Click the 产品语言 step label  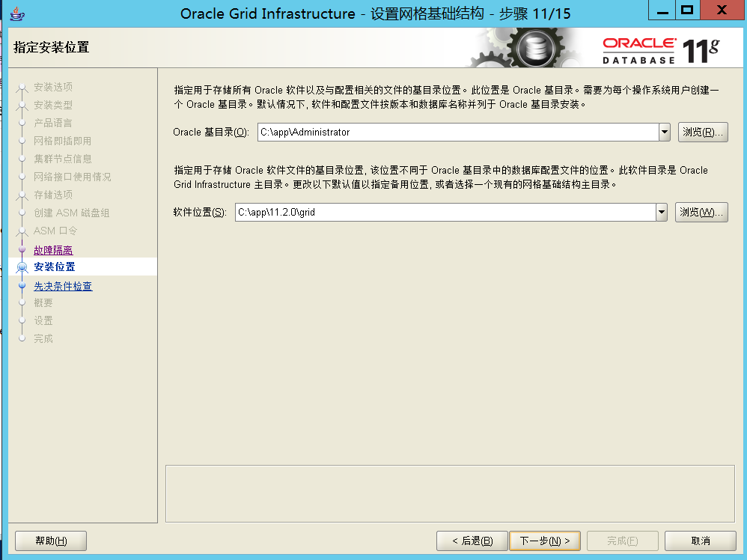(53, 123)
